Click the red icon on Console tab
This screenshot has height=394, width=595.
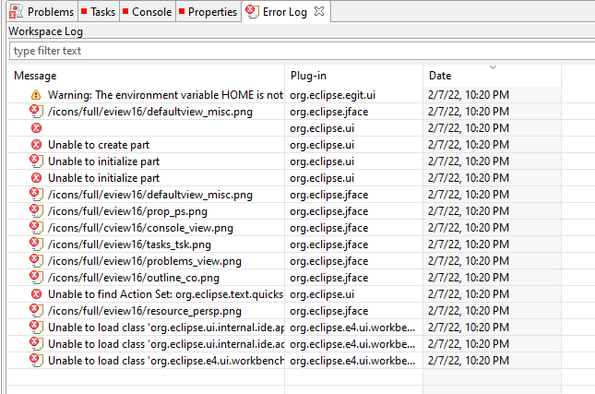(126, 11)
